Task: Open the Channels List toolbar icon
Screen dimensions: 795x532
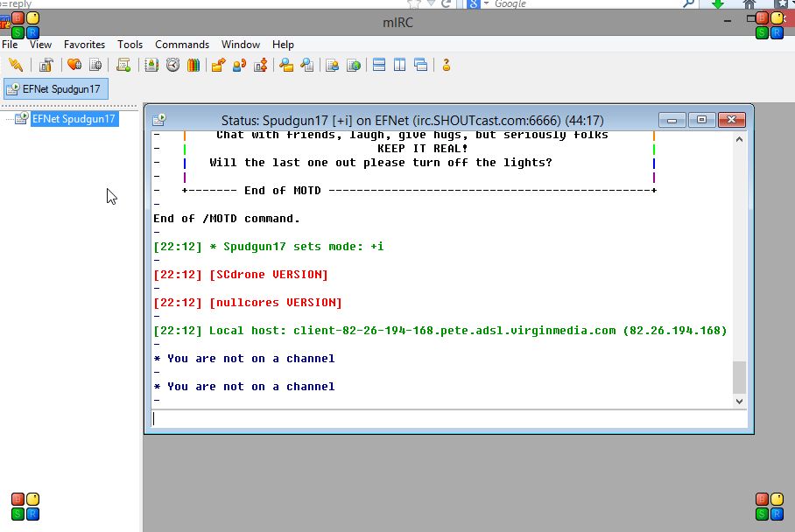Action: click(95, 65)
